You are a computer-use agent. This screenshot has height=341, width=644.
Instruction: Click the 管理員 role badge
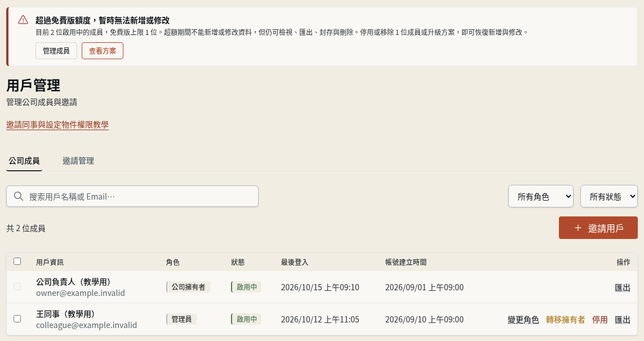click(x=181, y=319)
